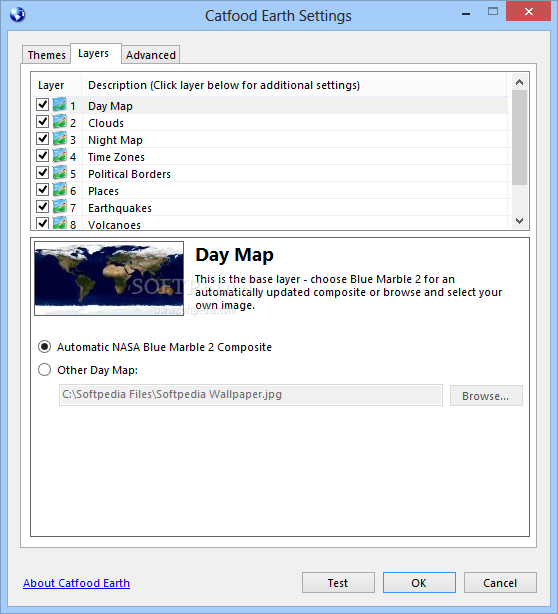Confirm settings with the OK button
This screenshot has height=614, width=558.
(419, 583)
